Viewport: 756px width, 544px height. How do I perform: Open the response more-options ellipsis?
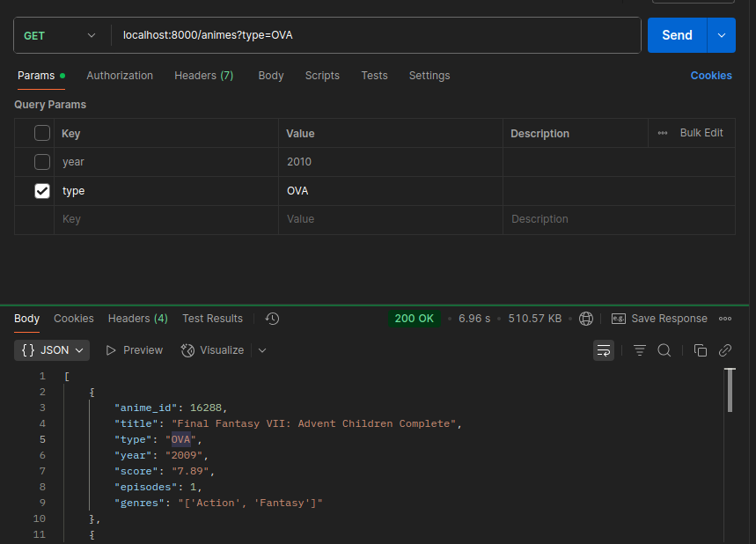coord(725,319)
